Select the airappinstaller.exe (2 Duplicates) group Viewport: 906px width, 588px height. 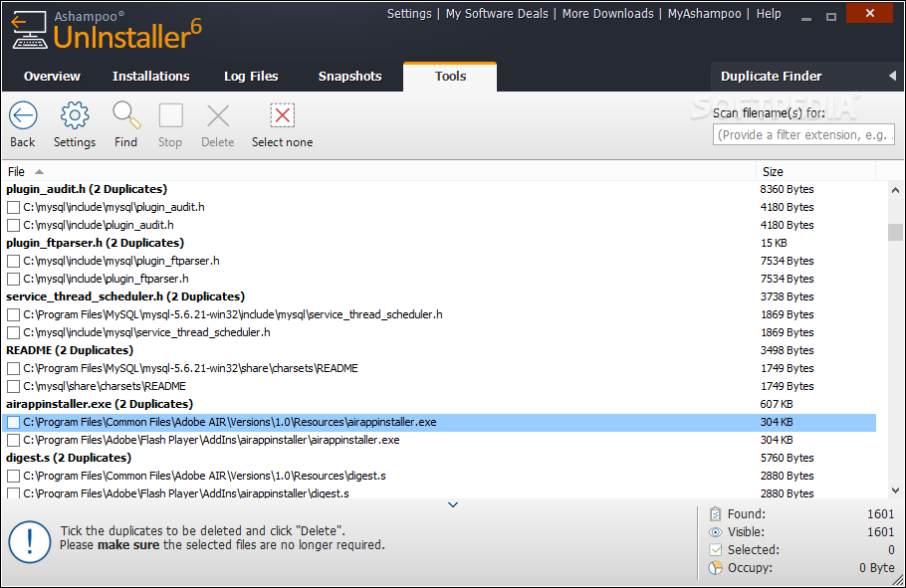click(100, 404)
